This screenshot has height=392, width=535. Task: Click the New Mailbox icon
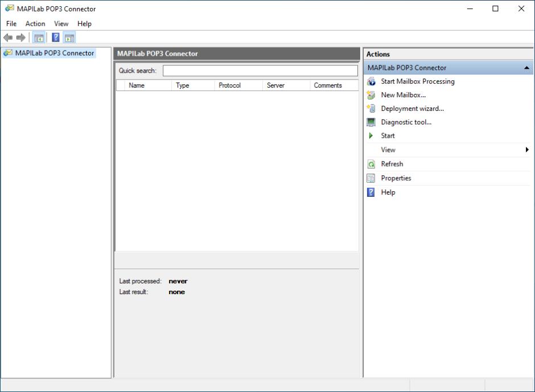coord(371,95)
